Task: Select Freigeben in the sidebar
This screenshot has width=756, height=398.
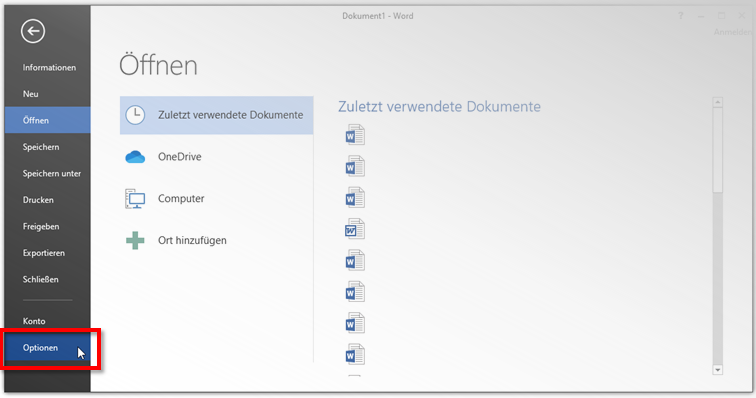Action: (48, 226)
